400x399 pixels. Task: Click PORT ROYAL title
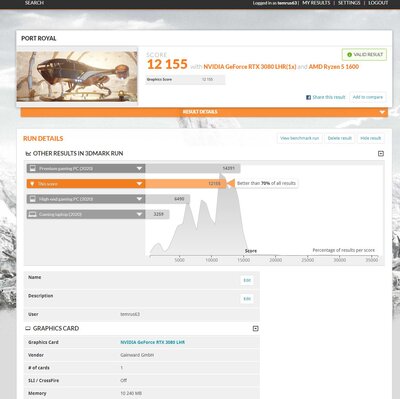click(x=39, y=38)
